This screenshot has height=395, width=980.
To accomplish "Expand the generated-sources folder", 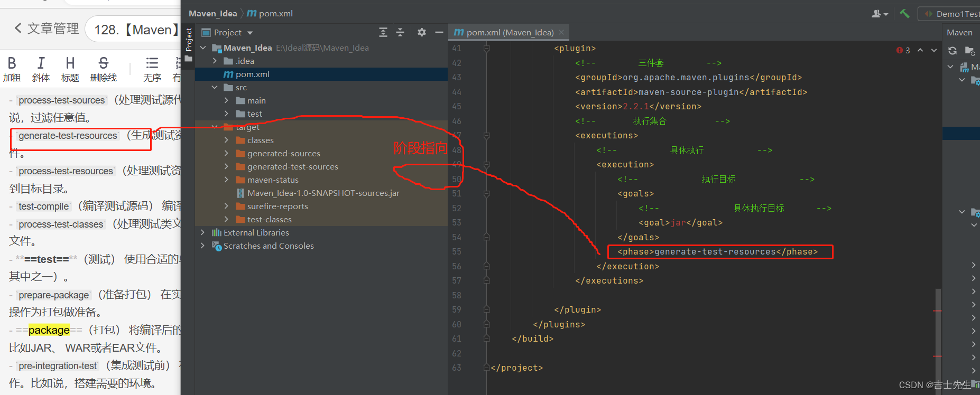I will [226, 154].
